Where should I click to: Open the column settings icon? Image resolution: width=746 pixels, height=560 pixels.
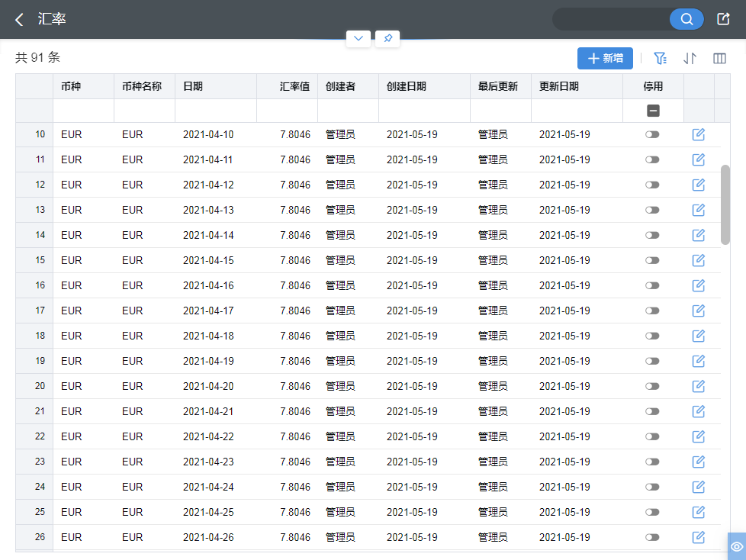[x=719, y=58]
